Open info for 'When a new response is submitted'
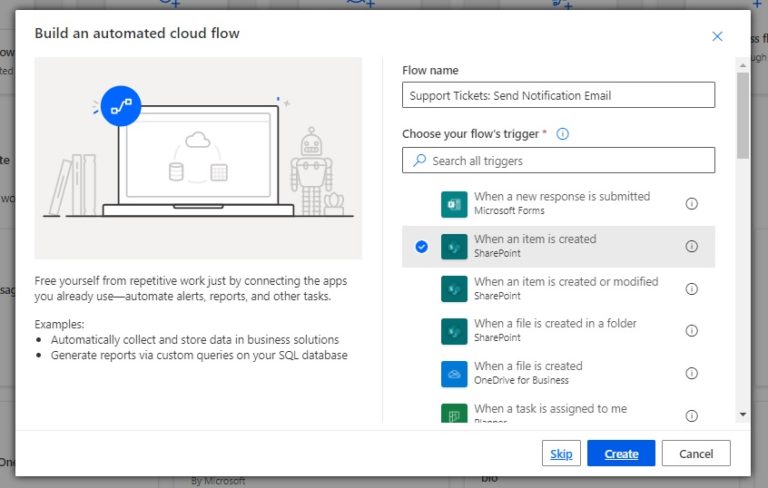 pyautogui.click(x=691, y=204)
